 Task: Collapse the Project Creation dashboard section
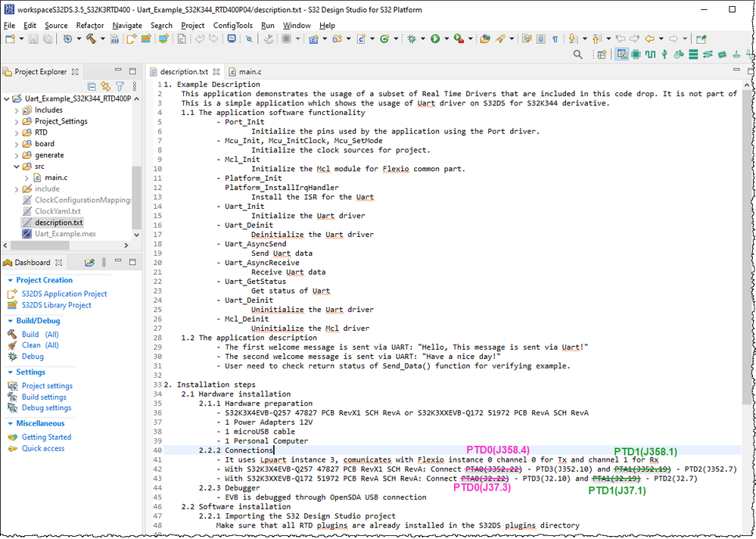pyautogui.click(x=10, y=280)
